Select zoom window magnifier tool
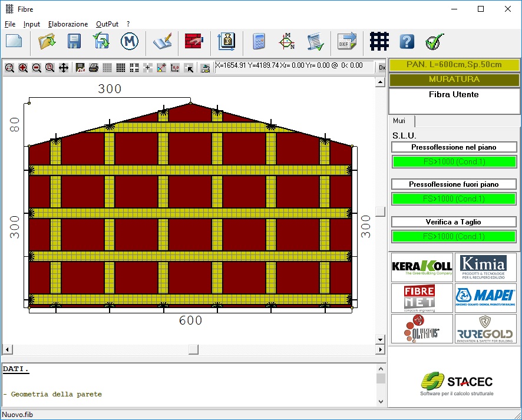Viewport: 522px width, 420px height. click(9, 68)
